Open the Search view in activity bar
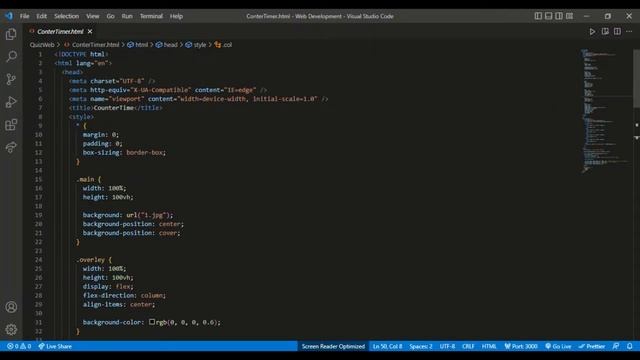Image resolution: width=640 pixels, height=360 pixels. [x=11, y=56]
